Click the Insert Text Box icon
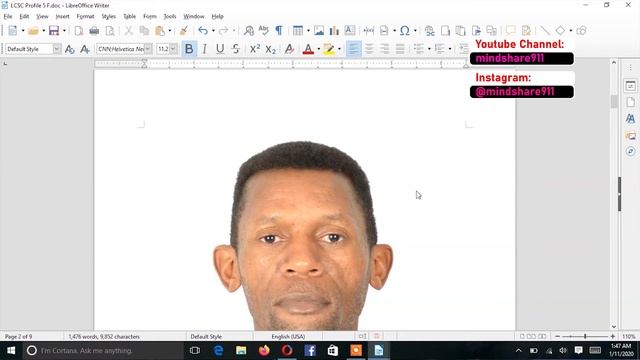640x360 pixels. (350, 31)
